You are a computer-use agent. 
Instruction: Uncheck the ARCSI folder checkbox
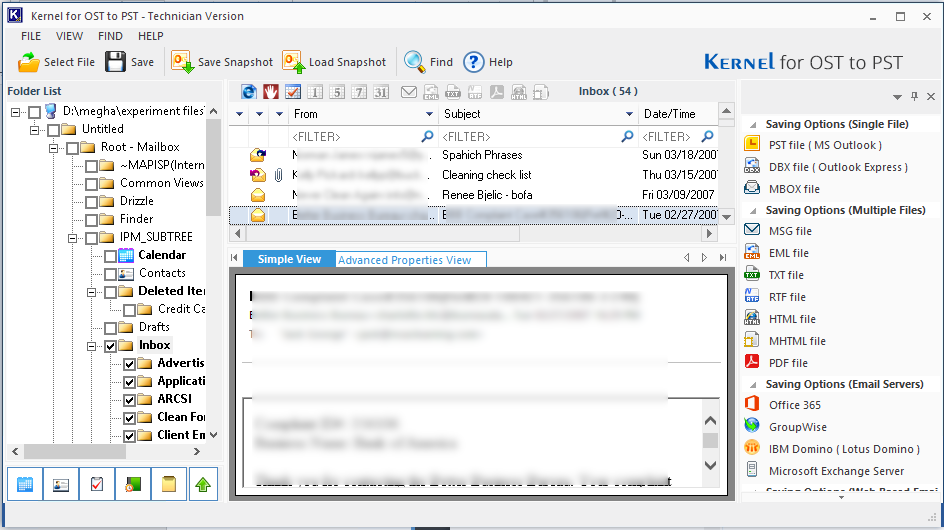pos(129,400)
